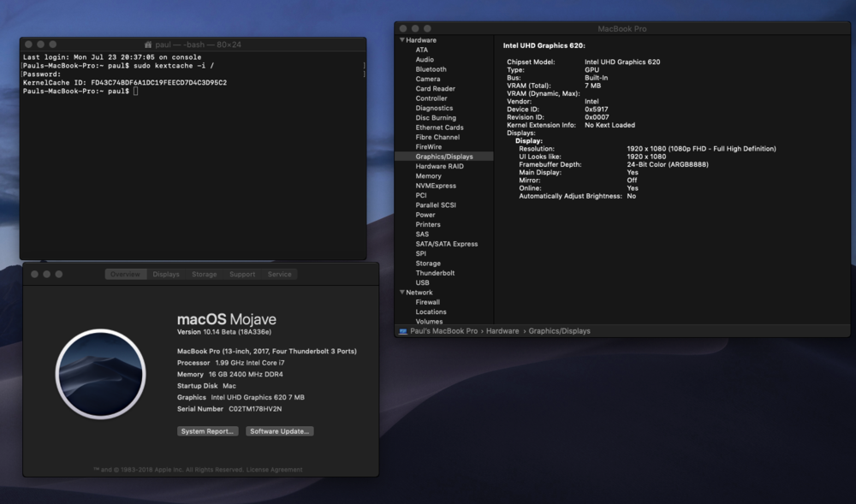The height and width of the screenshot is (504, 856).
Task: Select Camera in the Hardware list
Action: (x=428, y=79)
